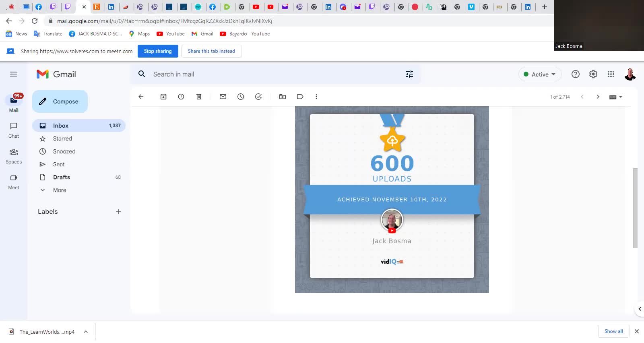The height and width of the screenshot is (343, 644).
Task: Go to the older email arrow
Action: [598, 97]
